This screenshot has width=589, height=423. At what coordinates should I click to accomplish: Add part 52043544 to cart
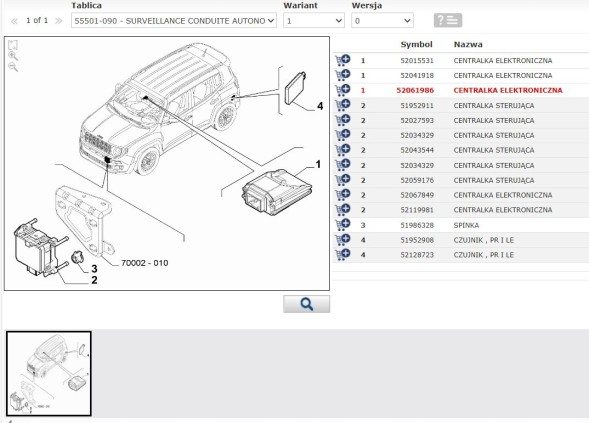tap(342, 150)
